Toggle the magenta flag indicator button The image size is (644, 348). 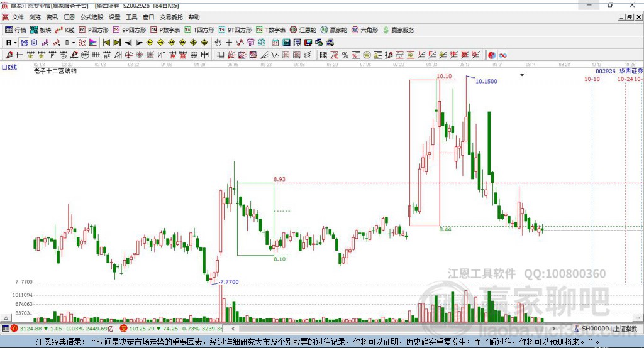tap(93, 43)
